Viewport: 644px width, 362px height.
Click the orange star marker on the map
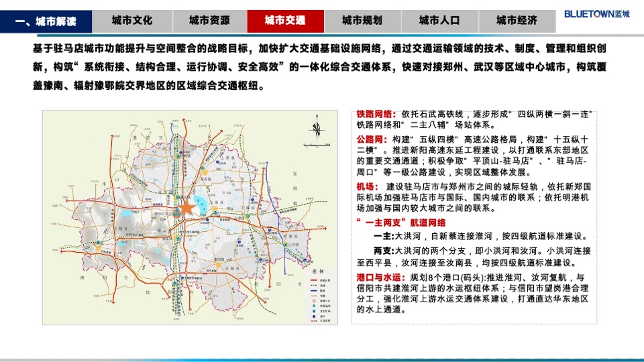click(186, 207)
